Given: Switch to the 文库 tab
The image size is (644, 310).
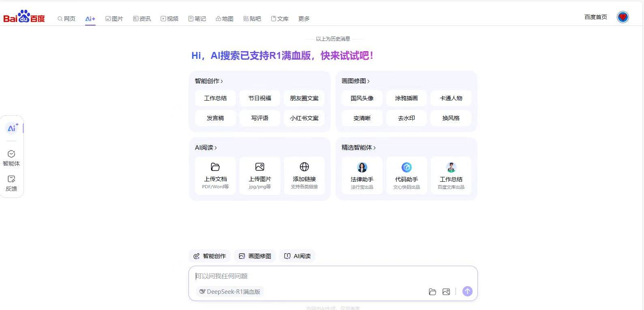Looking at the screenshot, I should 280,19.
